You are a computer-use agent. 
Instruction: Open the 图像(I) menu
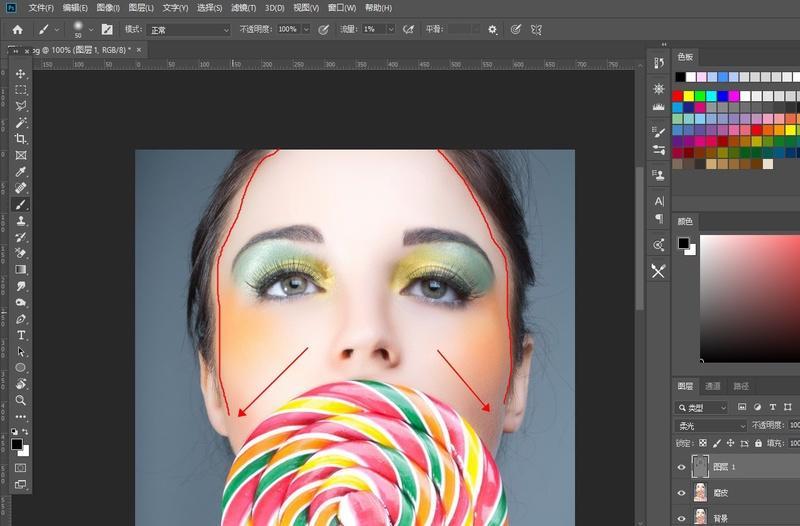(x=108, y=8)
